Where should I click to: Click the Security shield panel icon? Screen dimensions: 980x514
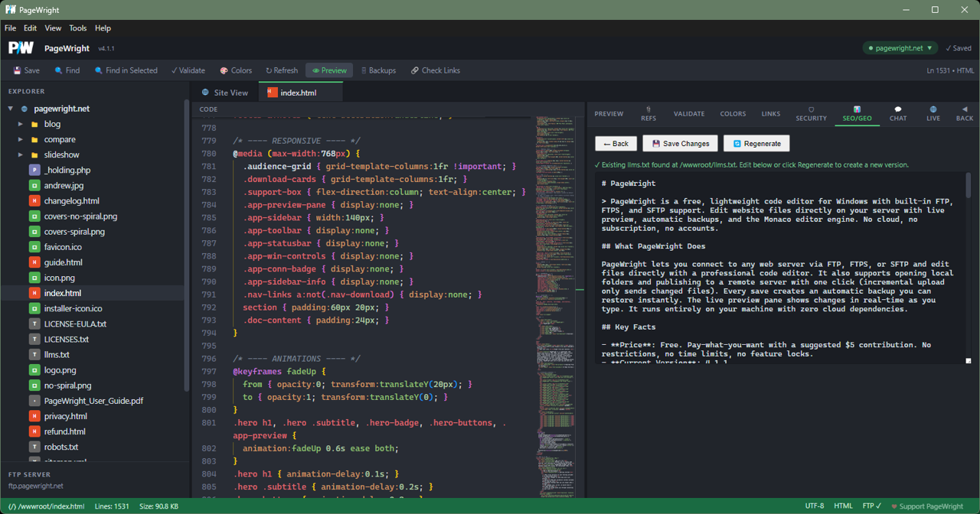tap(811, 113)
